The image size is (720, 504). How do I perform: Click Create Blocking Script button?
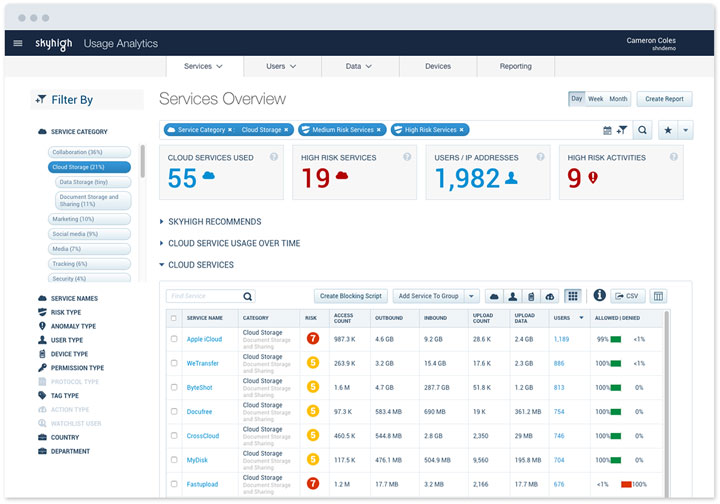[350, 296]
